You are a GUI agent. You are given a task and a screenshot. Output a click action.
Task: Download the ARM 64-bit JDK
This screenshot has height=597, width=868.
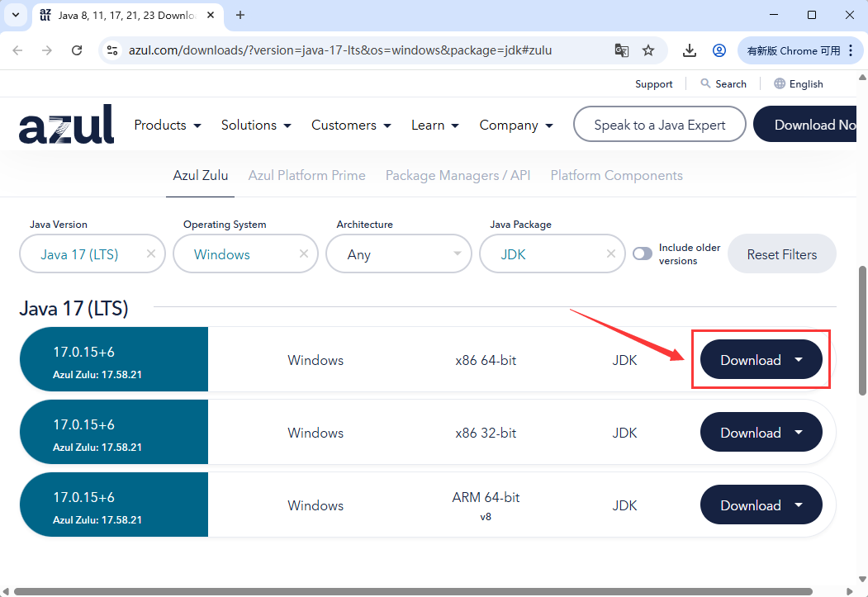click(761, 505)
